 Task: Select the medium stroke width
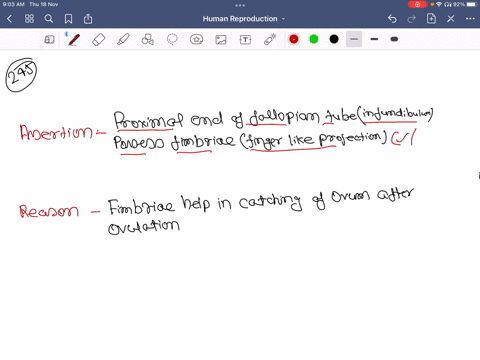(x=374, y=39)
